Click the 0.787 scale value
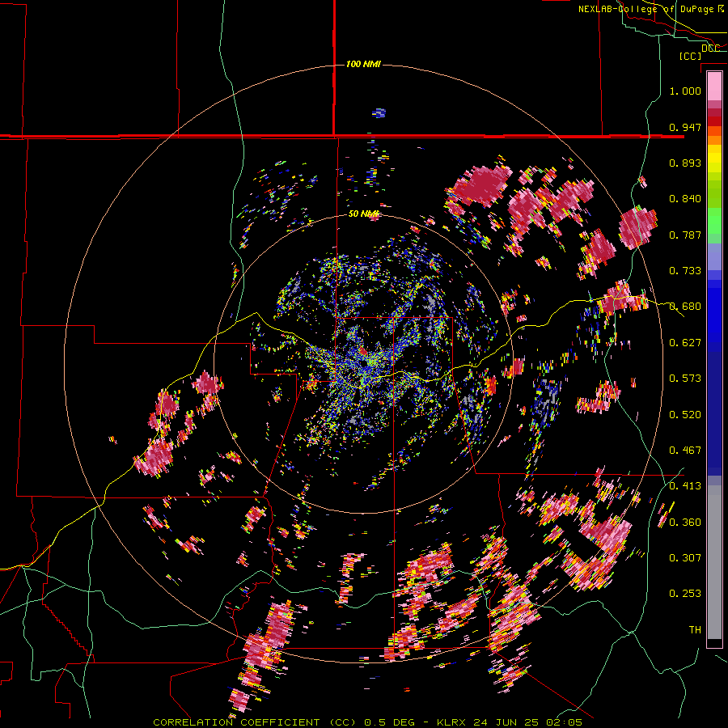 pyautogui.click(x=685, y=235)
